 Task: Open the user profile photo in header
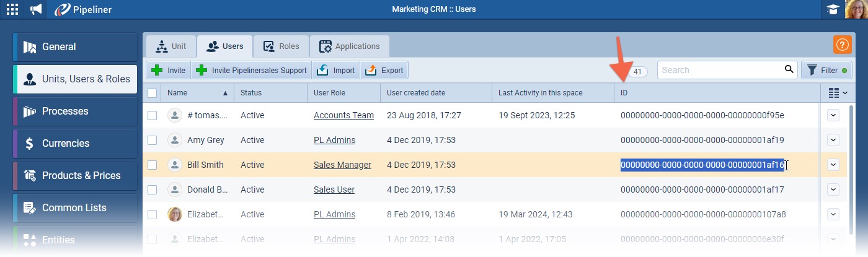click(857, 9)
